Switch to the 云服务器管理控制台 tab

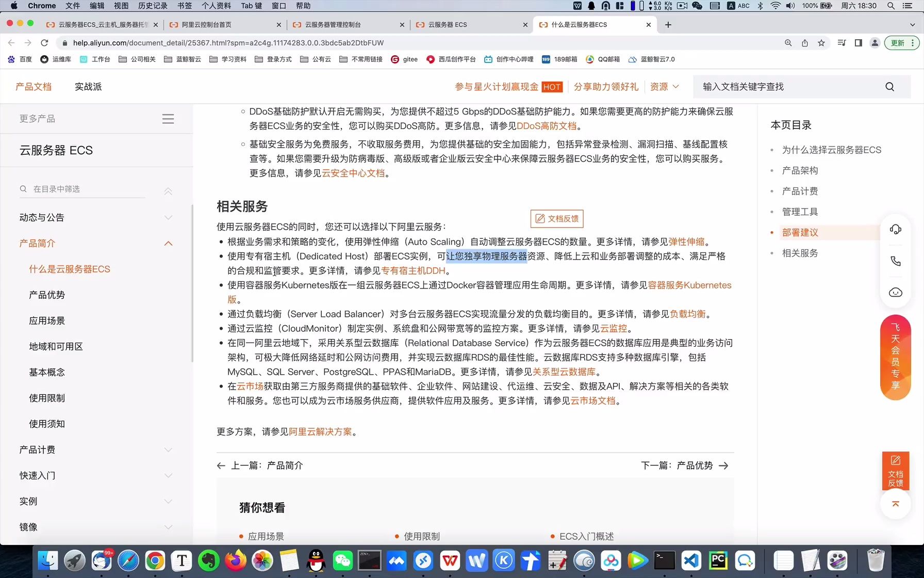(349, 25)
